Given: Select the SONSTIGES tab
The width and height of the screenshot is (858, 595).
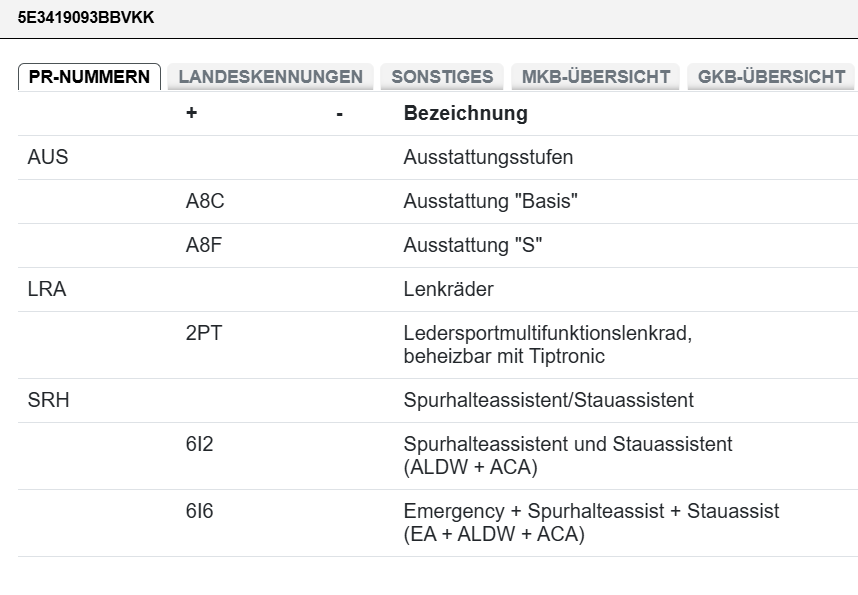Looking at the screenshot, I should pyautogui.click(x=442, y=77).
